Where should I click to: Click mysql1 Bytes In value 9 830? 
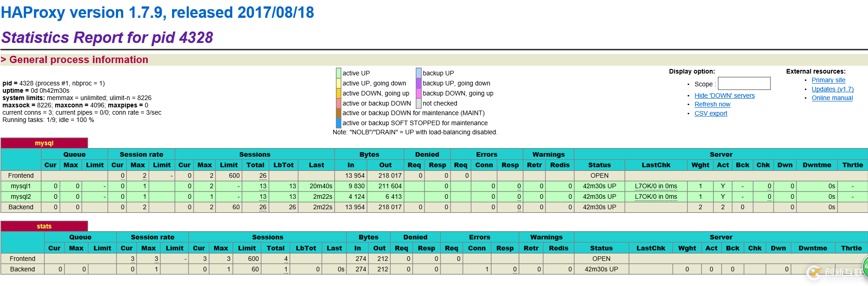point(356,186)
